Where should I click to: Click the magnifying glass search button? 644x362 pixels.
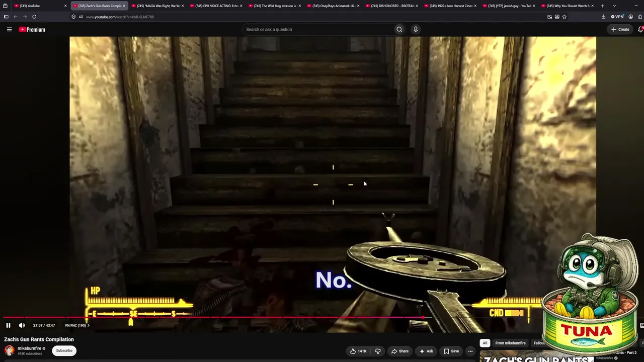pos(399,29)
